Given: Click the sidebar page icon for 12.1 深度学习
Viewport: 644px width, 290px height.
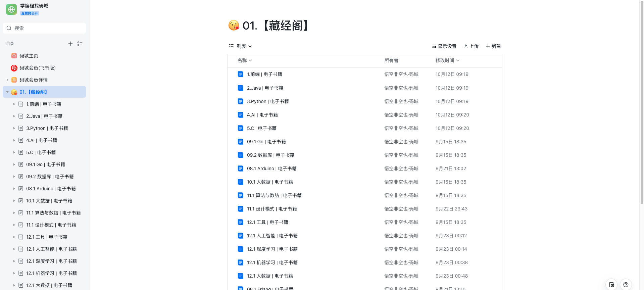Looking at the screenshot, I should (x=21, y=261).
